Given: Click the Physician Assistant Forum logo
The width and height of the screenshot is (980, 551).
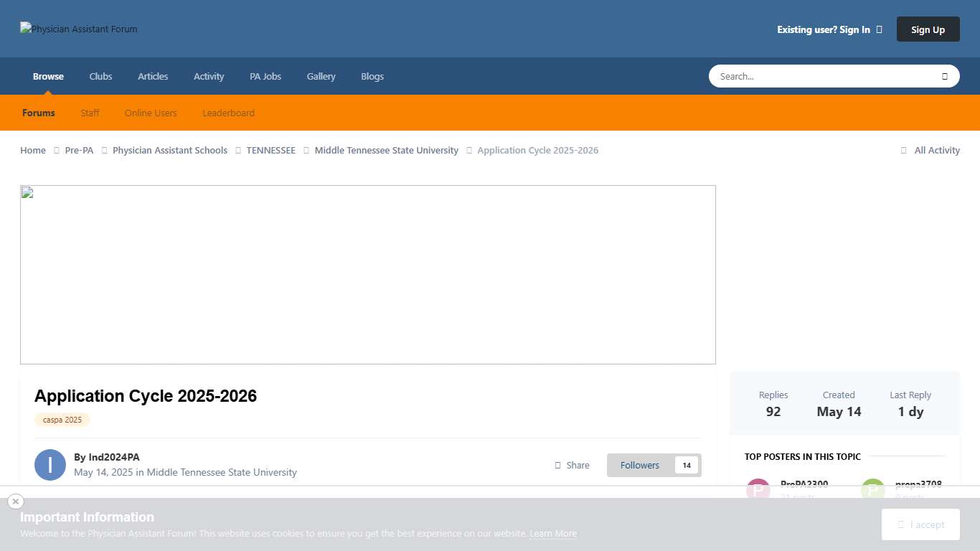Looking at the screenshot, I should 78,29.
